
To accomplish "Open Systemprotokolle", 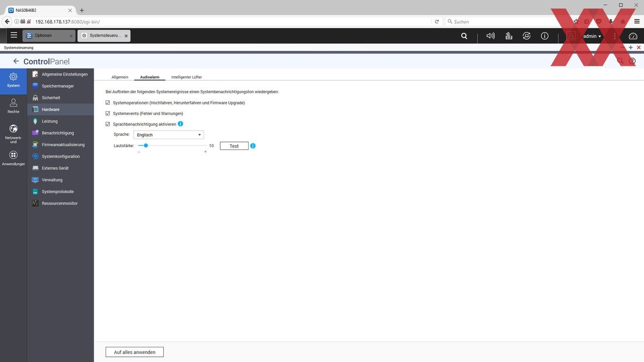I will click(x=61, y=192).
